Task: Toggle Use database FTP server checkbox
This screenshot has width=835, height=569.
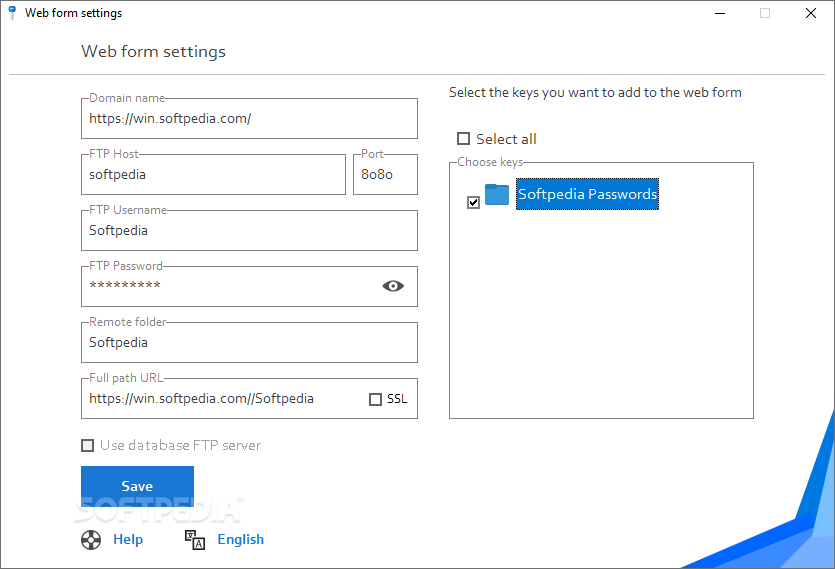Action: (x=87, y=445)
